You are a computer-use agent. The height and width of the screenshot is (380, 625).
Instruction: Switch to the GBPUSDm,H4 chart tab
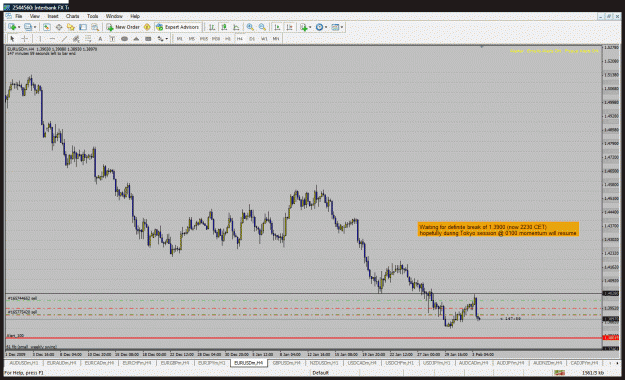click(286, 363)
